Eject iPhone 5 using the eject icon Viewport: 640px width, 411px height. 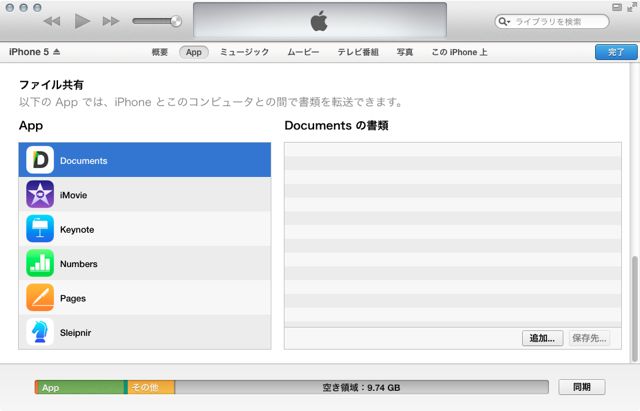tap(57, 51)
